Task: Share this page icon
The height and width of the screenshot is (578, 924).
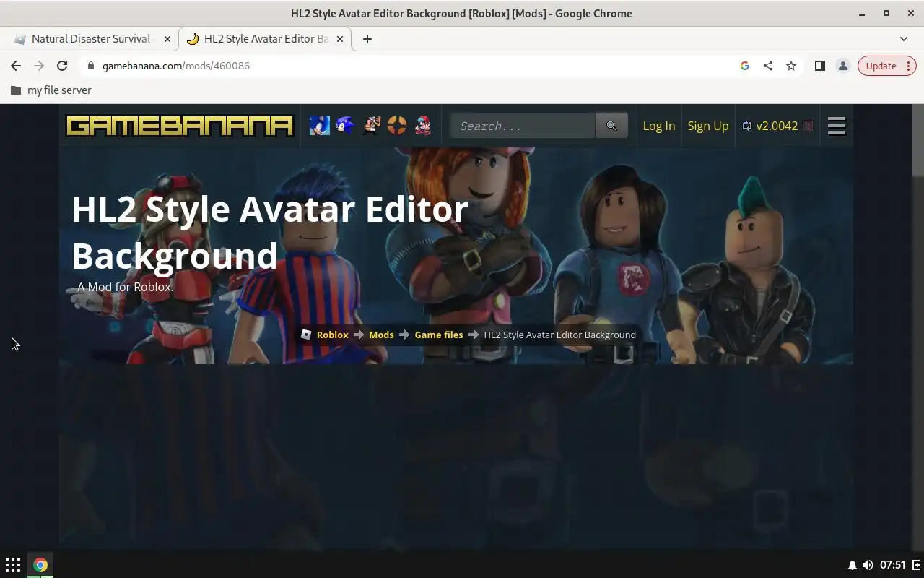Action: pyautogui.click(x=768, y=66)
